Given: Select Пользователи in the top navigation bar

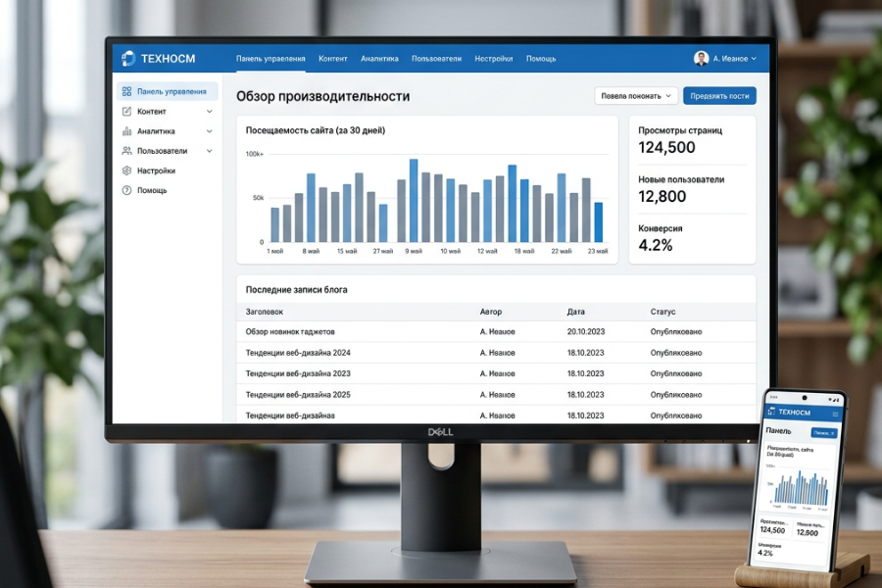Looking at the screenshot, I should [x=436, y=59].
